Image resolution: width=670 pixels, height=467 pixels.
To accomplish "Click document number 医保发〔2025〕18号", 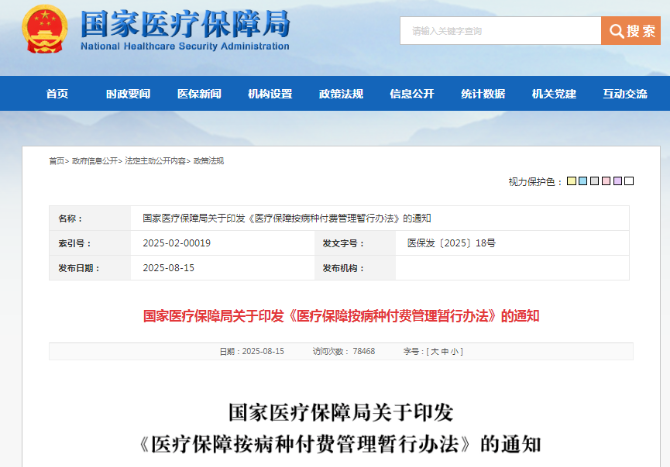I will pos(451,243).
